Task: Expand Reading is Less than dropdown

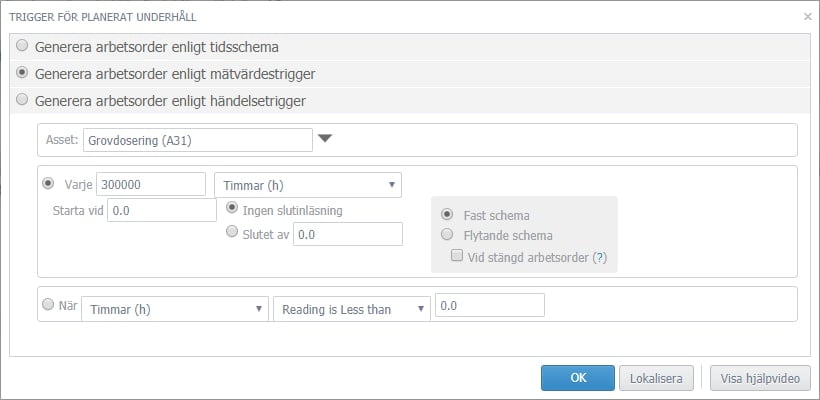Action: point(351,309)
